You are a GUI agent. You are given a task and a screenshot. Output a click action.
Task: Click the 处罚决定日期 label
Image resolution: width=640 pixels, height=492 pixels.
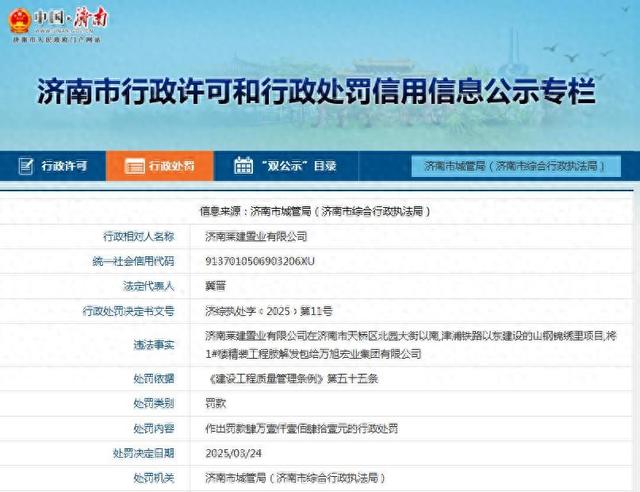click(x=144, y=453)
